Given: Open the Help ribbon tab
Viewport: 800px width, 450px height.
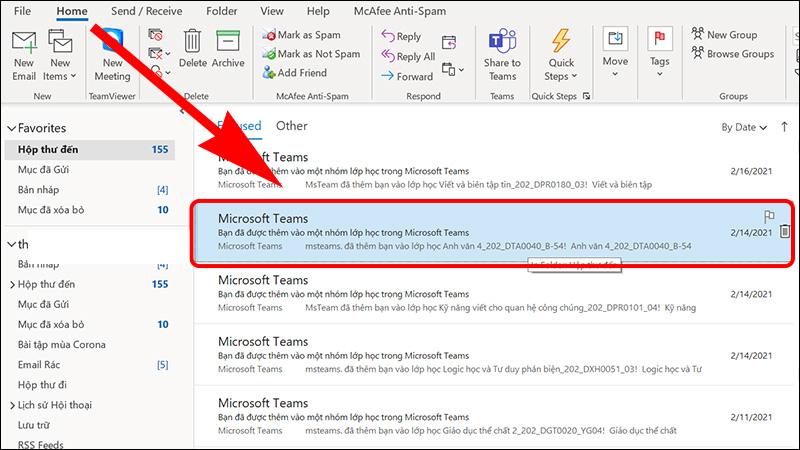Looking at the screenshot, I should pyautogui.click(x=318, y=11).
